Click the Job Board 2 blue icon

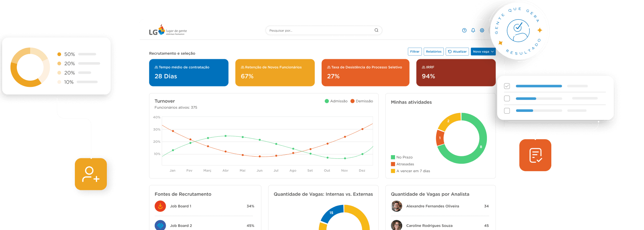(160, 225)
